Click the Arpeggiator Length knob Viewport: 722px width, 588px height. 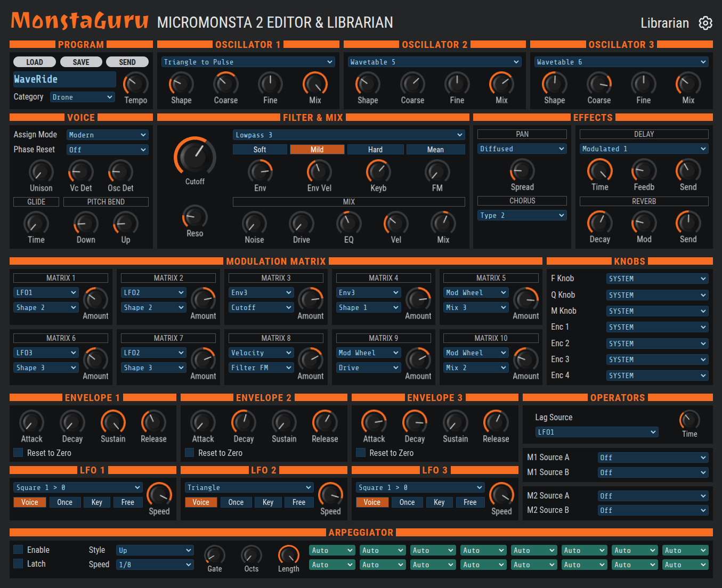coord(289,556)
